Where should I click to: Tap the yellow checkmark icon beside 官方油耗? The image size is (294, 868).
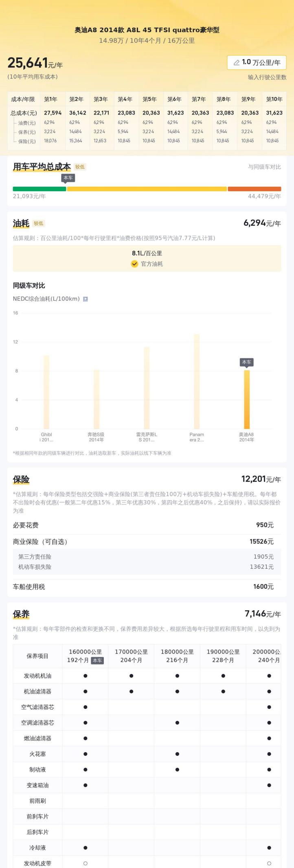(x=134, y=264)
